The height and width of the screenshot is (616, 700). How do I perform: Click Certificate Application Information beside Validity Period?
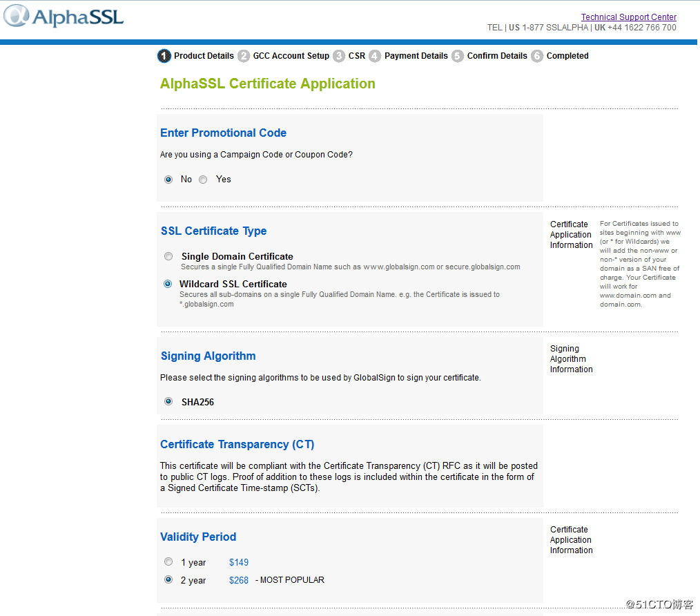click(572, 539)
